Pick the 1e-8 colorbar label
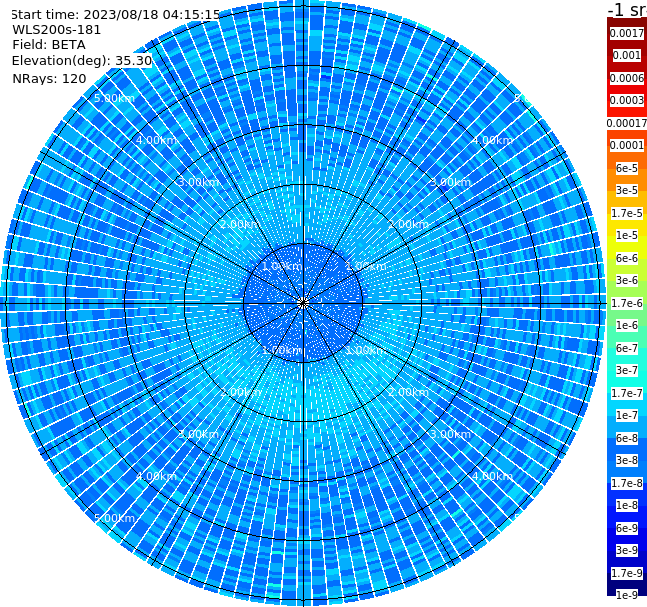 pyautogui.click(x=627, y=505)
